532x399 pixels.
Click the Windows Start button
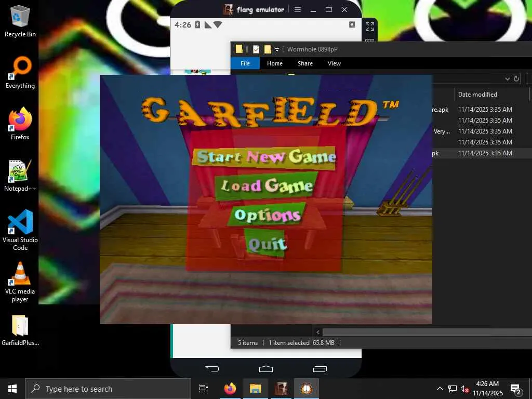click(x=12, y=389)
